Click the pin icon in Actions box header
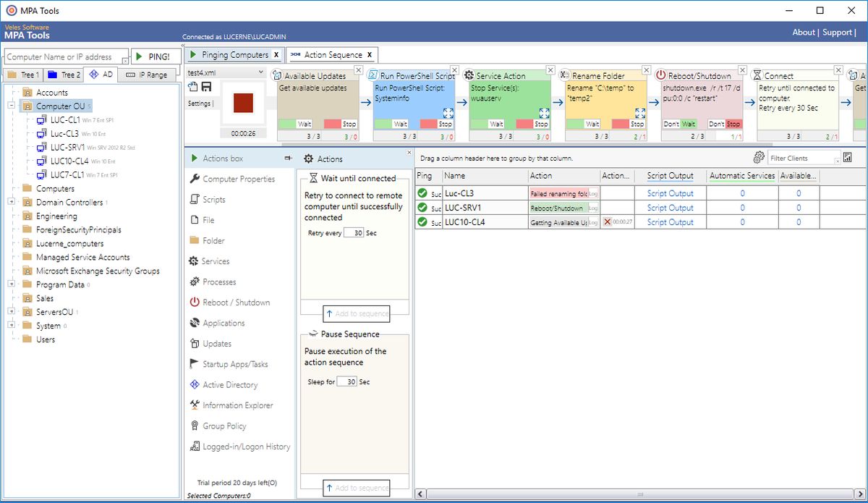Image resolution: width=868 pixels, height=503 pixels. 288,158
